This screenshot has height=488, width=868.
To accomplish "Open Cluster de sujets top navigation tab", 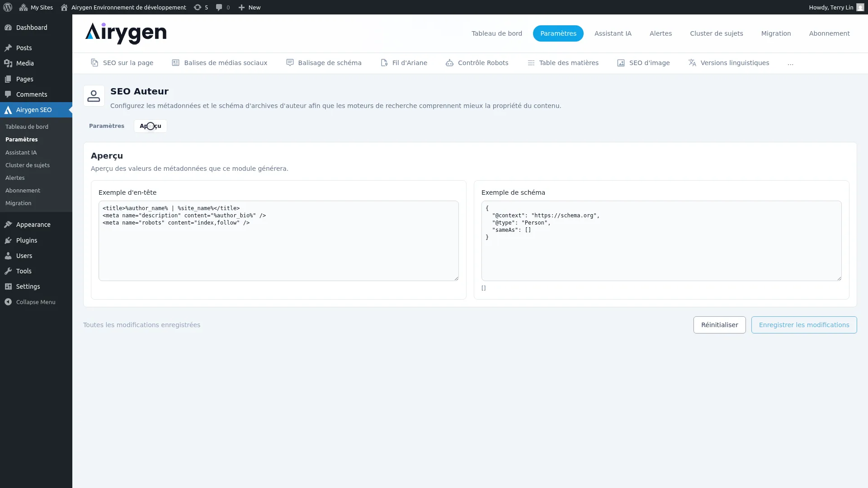I will tap(717, 33).
